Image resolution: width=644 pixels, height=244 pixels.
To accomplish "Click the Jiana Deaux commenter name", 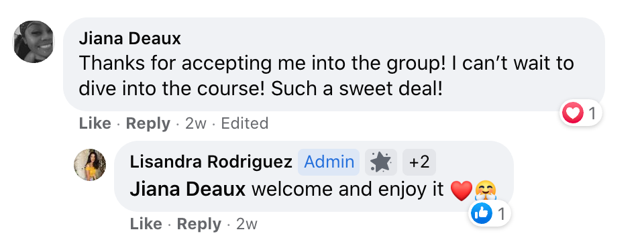I will (129, 39).
